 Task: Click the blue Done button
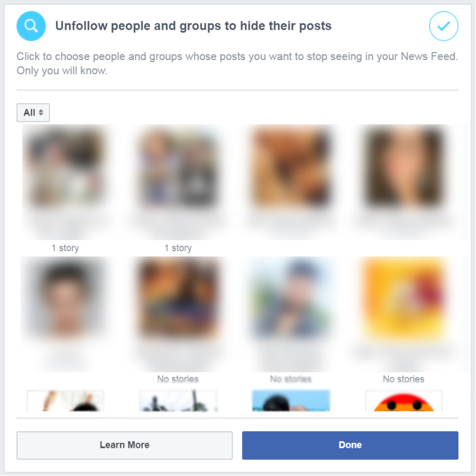tap(350, 445)
